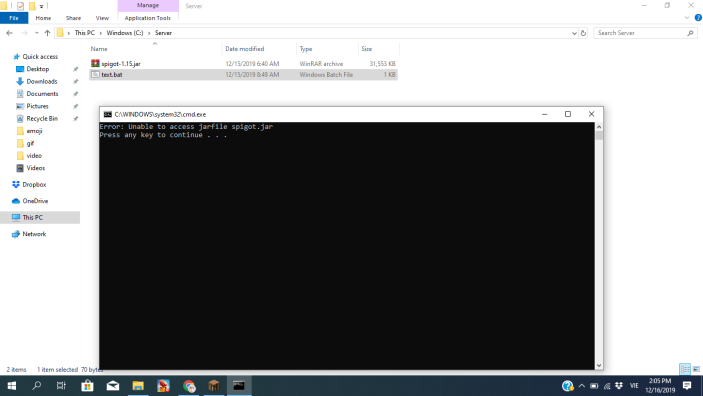The width and height of the screenshot is (703, 396).
Task: Open Dropbox tray icon
Action: tap(619, 386)
